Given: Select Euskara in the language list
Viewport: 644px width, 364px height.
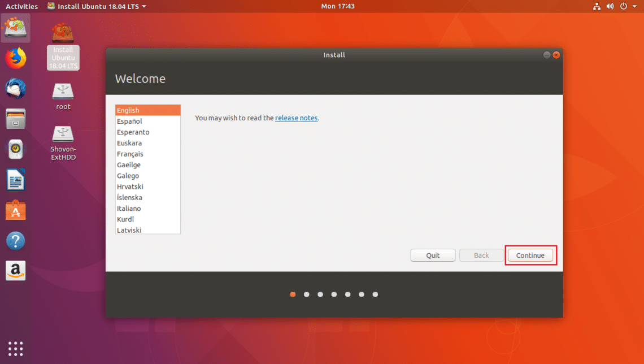Looking at the screenshot, I should [148, 143].
